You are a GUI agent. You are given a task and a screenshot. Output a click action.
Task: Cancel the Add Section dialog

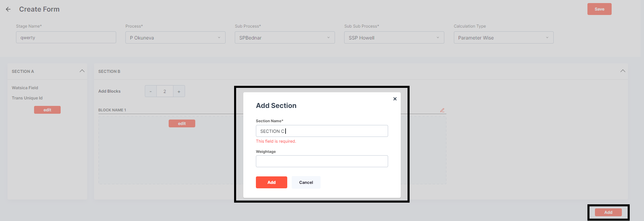coord(306,182)
